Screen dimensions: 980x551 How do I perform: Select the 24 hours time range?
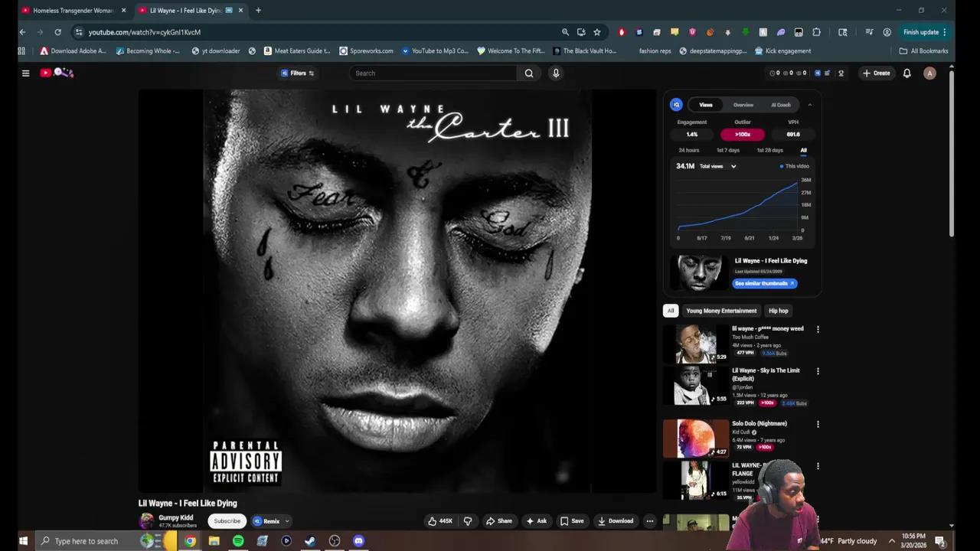688,150
